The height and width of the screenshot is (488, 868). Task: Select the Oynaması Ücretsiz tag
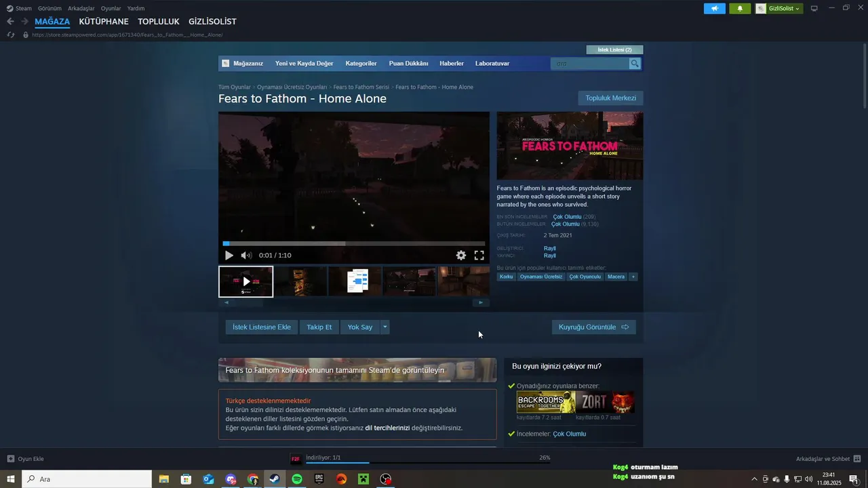(541, 277)
